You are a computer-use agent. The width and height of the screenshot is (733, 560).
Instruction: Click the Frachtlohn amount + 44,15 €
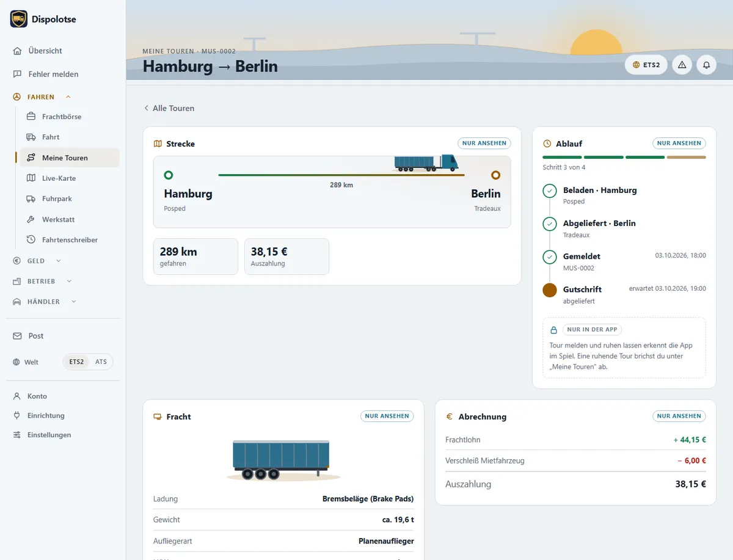tap(690, 440)
